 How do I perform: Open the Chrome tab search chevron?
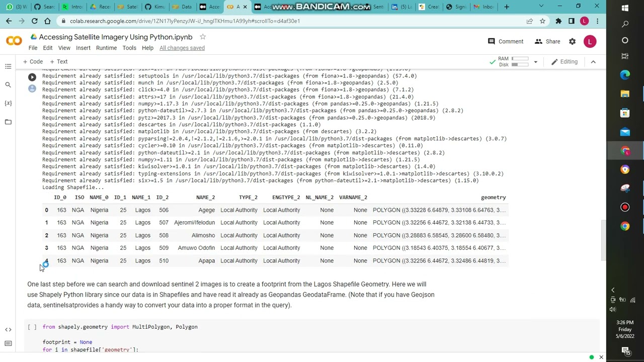541,7
